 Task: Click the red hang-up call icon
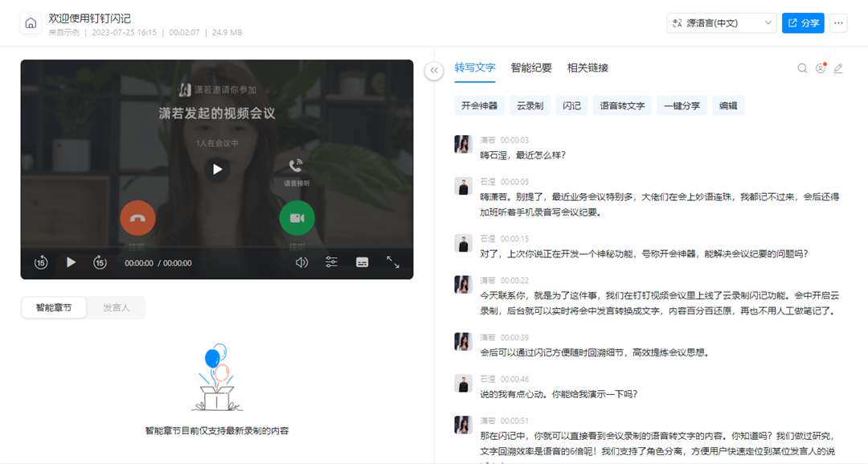[138, 218]
